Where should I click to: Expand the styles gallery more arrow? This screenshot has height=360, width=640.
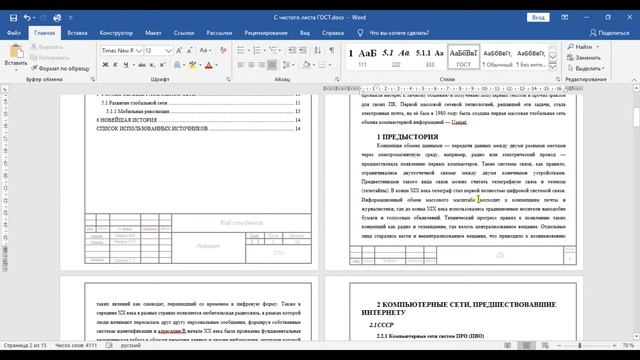[553, 67]
